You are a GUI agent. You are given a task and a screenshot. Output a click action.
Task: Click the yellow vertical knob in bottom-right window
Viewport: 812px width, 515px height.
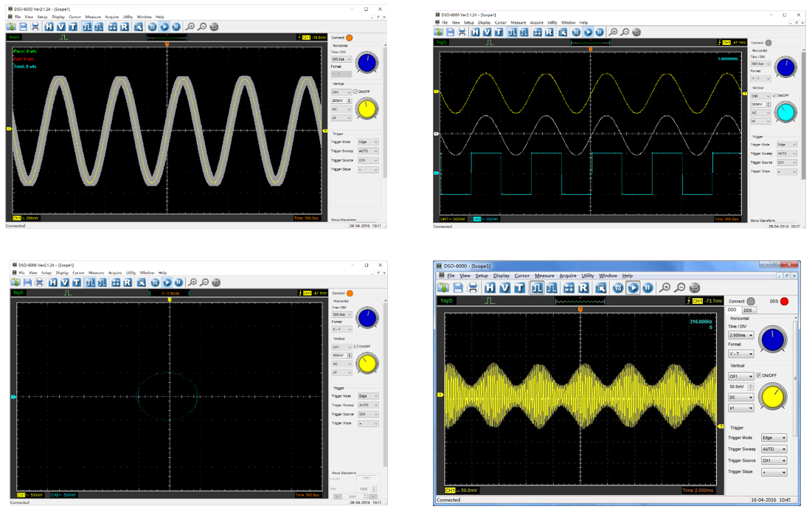click(x=772, y=397)
